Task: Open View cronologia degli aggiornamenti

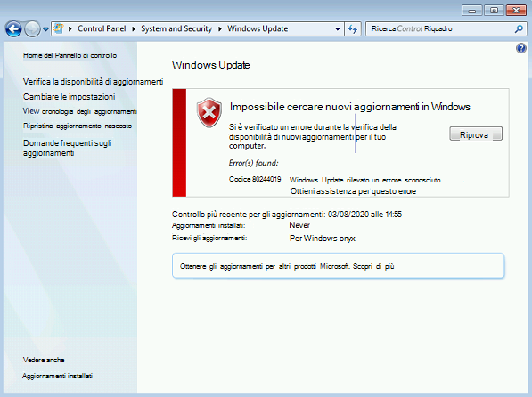Action: click(79, 111)
